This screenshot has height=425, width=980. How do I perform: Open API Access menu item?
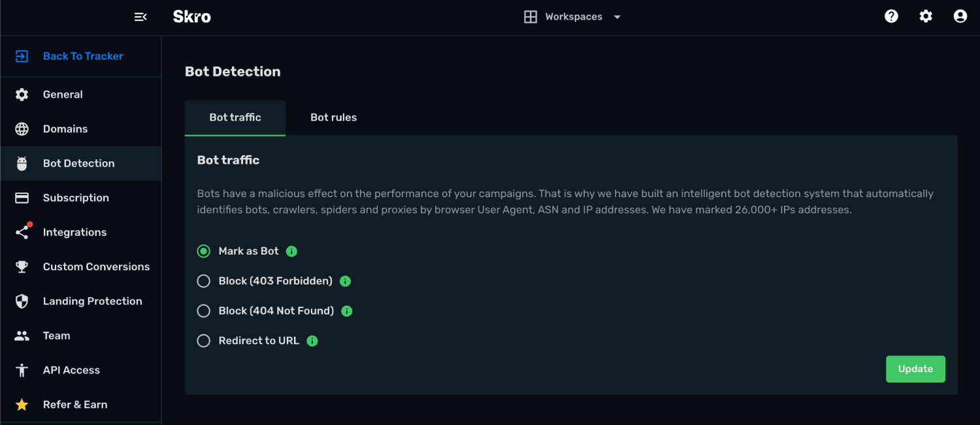[80, 370]
